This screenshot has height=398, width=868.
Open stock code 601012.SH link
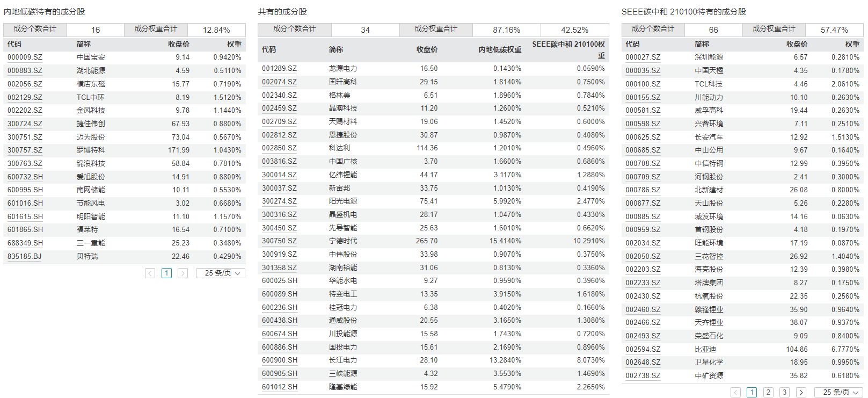[279, 387]
